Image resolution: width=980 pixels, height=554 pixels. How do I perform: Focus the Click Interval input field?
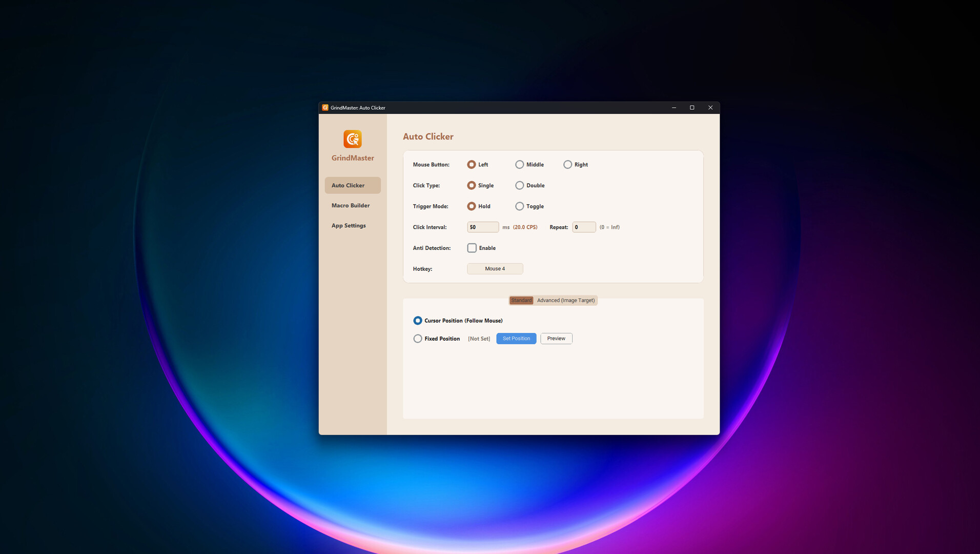point(482,227)
